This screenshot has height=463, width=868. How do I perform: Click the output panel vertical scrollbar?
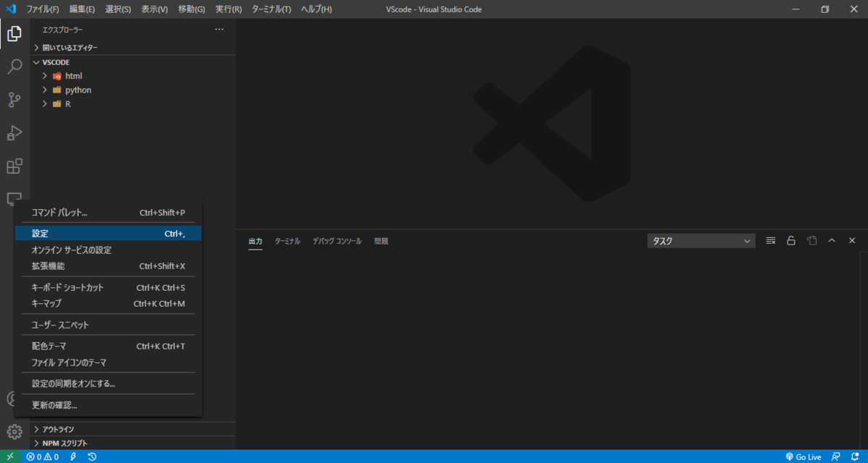tap(863, 350)
